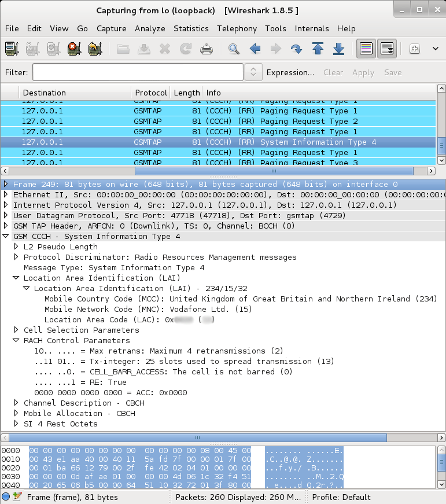Collapse GSM CCCH System Information node
Viewport: 446px width, 504px height.
[5, 236]
